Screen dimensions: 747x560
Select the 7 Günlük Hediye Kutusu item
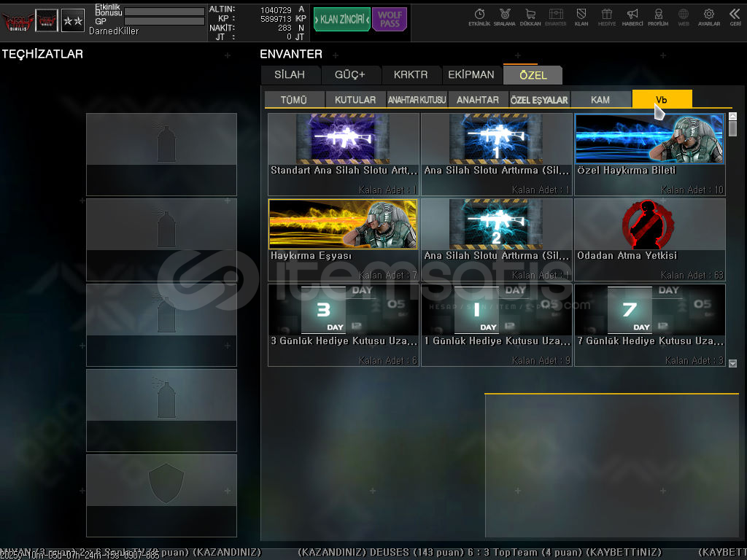pyautogui.click(x=649, y=324)
